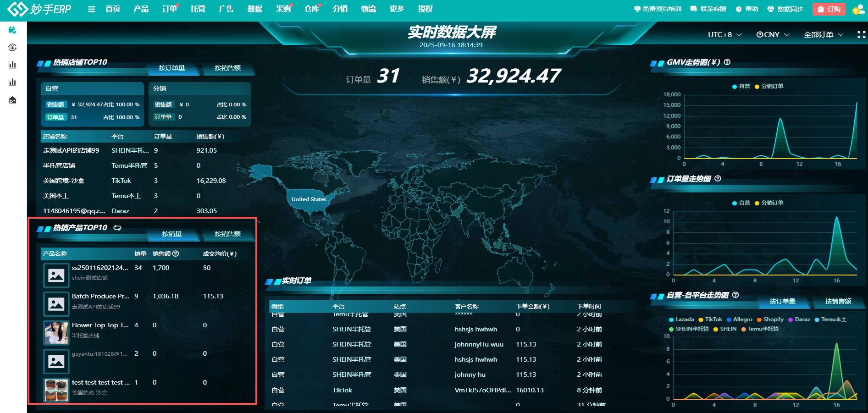Go to 首页 in the top navigation
The width and height of the screenshot is (868, 413).
point(113,9)
